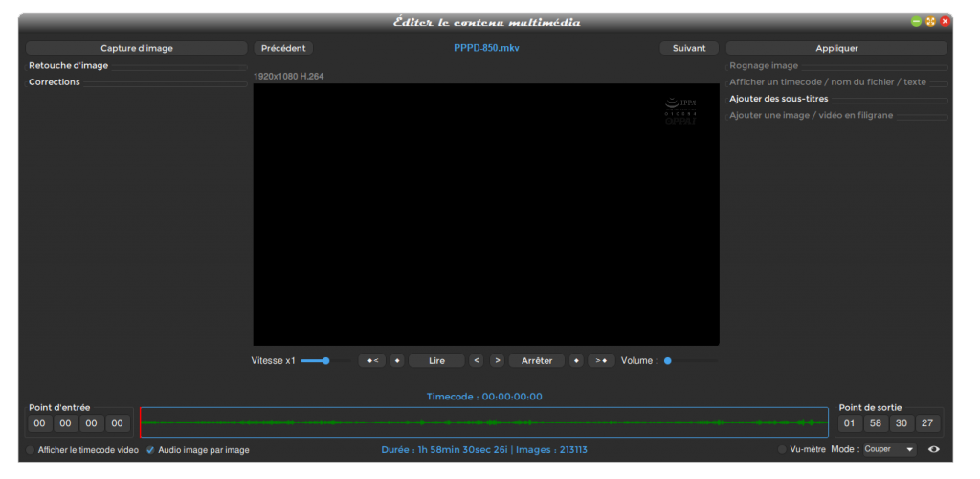Image resolution: width=980 pixels, height=479 pixels.
Task: Click the Vitesse speed slider handle
Action: (x=326, y=361)
